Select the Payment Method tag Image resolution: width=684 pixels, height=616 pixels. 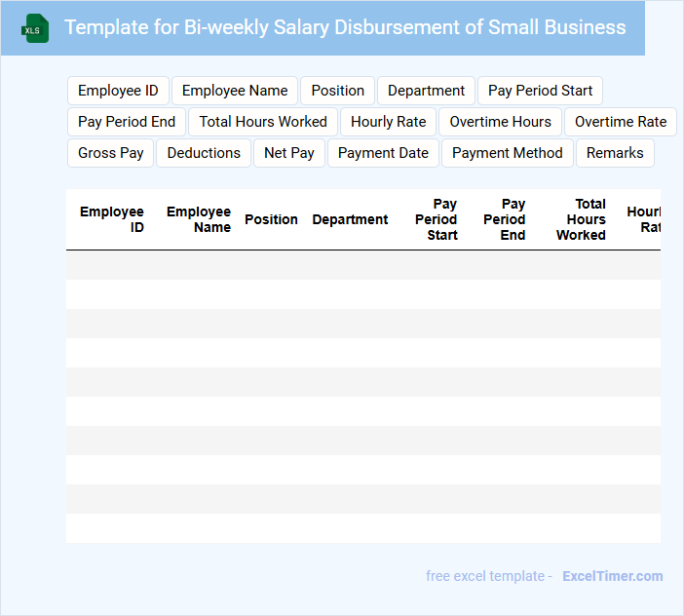[x=507, y=153]
